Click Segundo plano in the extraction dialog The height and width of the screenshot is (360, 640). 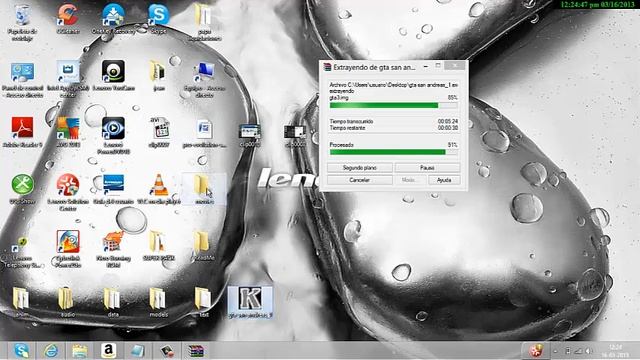pyautogui.click(x=360, y=168)
